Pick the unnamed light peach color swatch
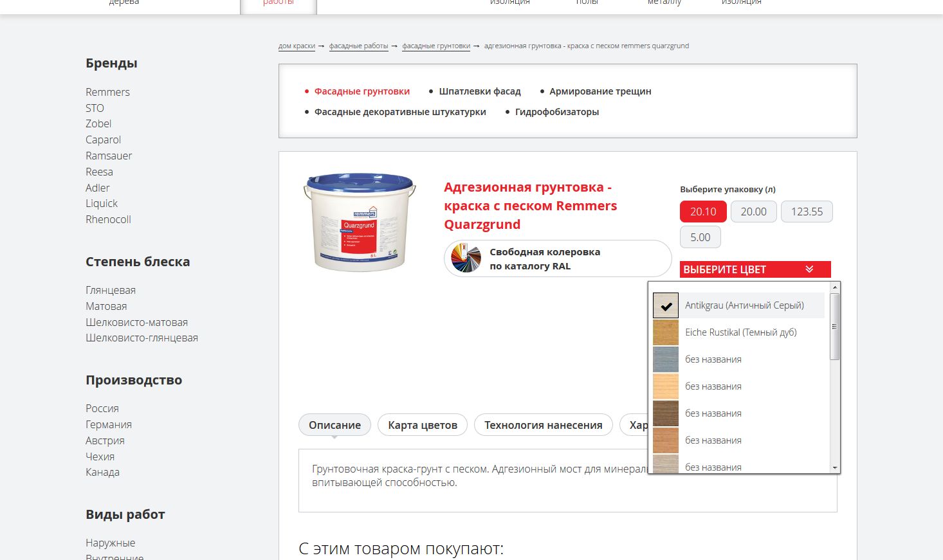 click(666, 386)
